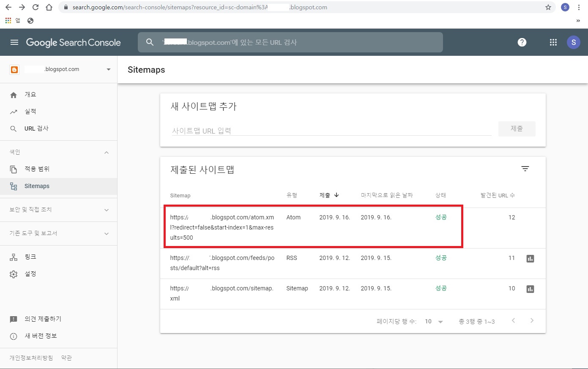This screenshot has width=588, height=369.
Task: Show hidden bookmarks overflow chevron
Action: [x=578, y=21]
